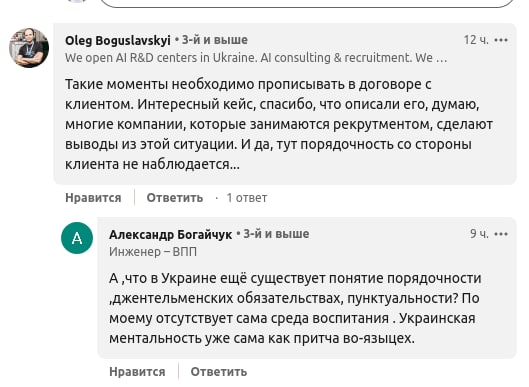Focus the comment input box at top

307,3
